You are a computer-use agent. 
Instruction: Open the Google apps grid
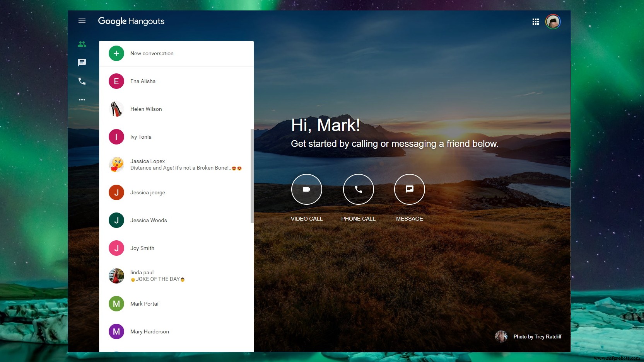point(536,21)
